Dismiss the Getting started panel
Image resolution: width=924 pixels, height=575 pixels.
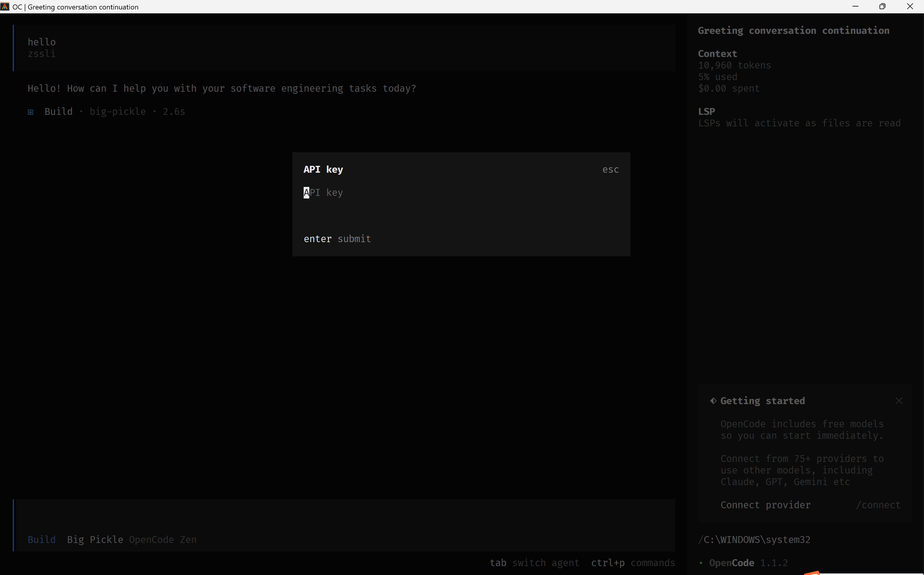click(x=899, y=401)
